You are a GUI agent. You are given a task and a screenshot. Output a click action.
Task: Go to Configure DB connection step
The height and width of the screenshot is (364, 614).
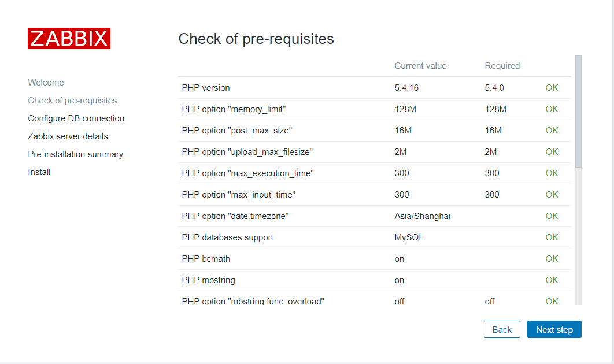pyautogui.click(x=76, y=118)
